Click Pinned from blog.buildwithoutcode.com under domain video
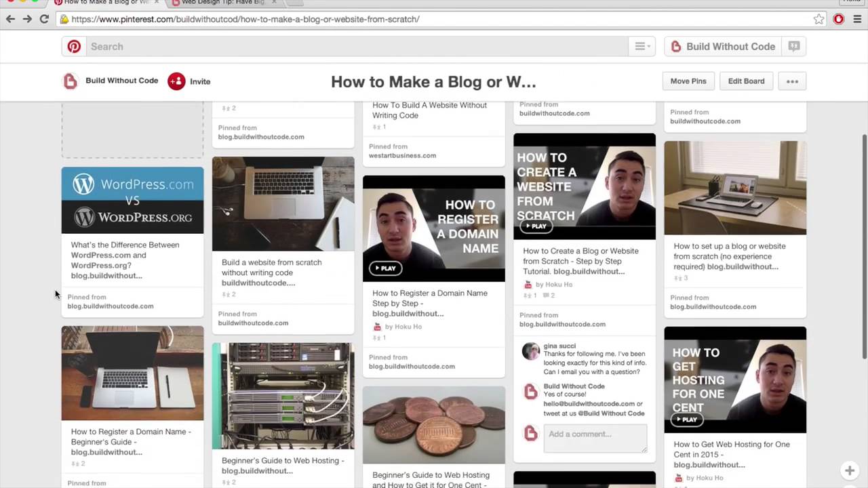 (412, 362)
